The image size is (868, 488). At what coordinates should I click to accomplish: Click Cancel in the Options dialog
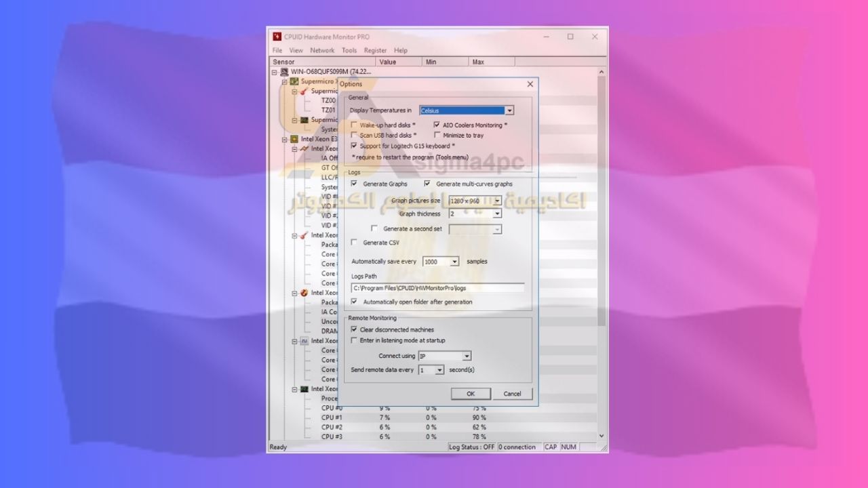coord(512,394)
